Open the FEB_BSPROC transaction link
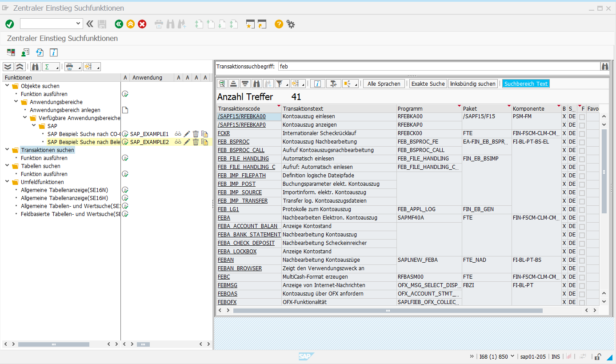Image resolution: width=616 pixels, height=364 pixels. click(233, 142)
